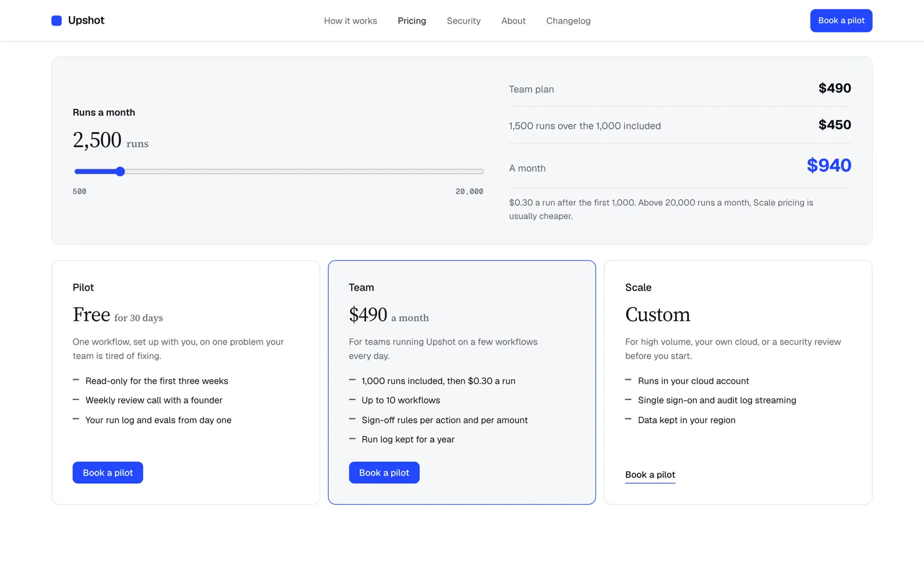Click 'Run log kept for a year'
The image size is (924, 578).
pos(408,439)
